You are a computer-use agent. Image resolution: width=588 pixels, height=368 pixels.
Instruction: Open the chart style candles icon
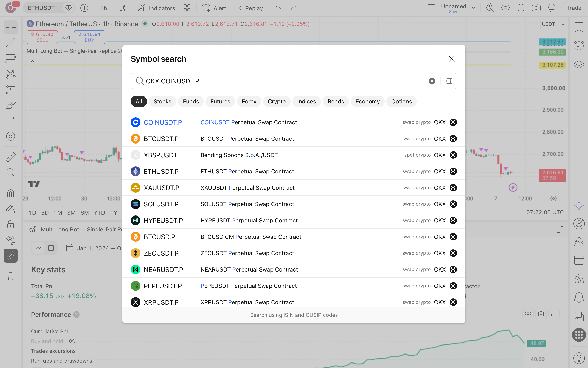[x=123, y=8]
